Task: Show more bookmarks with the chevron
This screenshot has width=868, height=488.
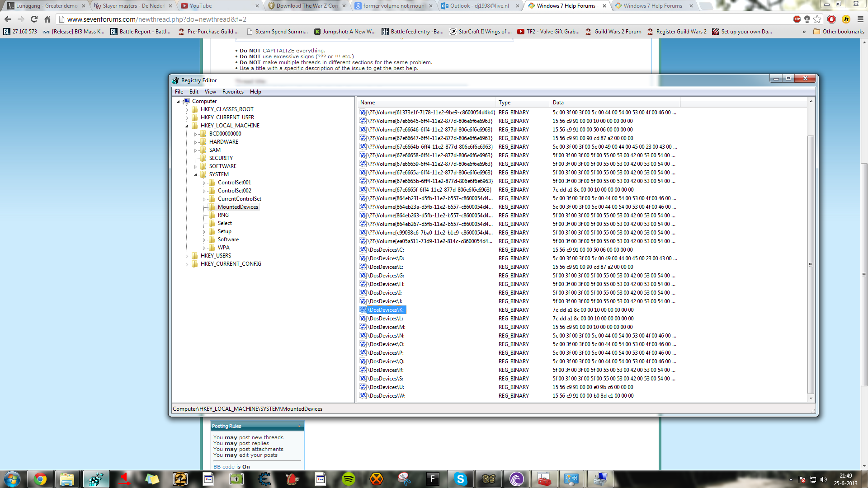Action: (x=804, y=32)
